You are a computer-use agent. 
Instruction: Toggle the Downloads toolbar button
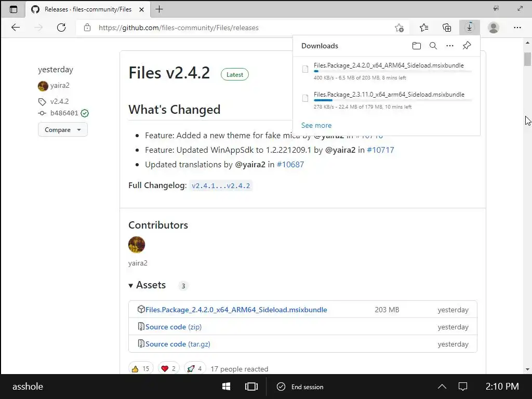pyautogui.click(x=470, y=28)
